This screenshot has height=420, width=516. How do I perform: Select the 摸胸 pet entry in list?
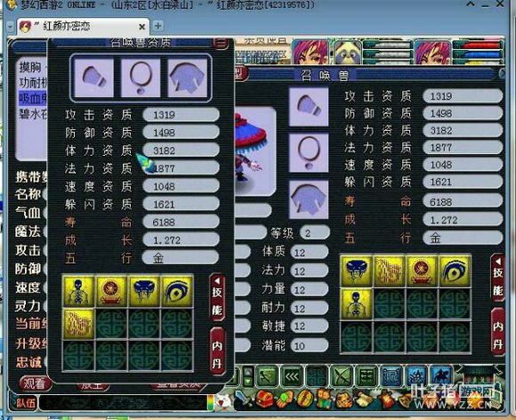tap(33, 67)
